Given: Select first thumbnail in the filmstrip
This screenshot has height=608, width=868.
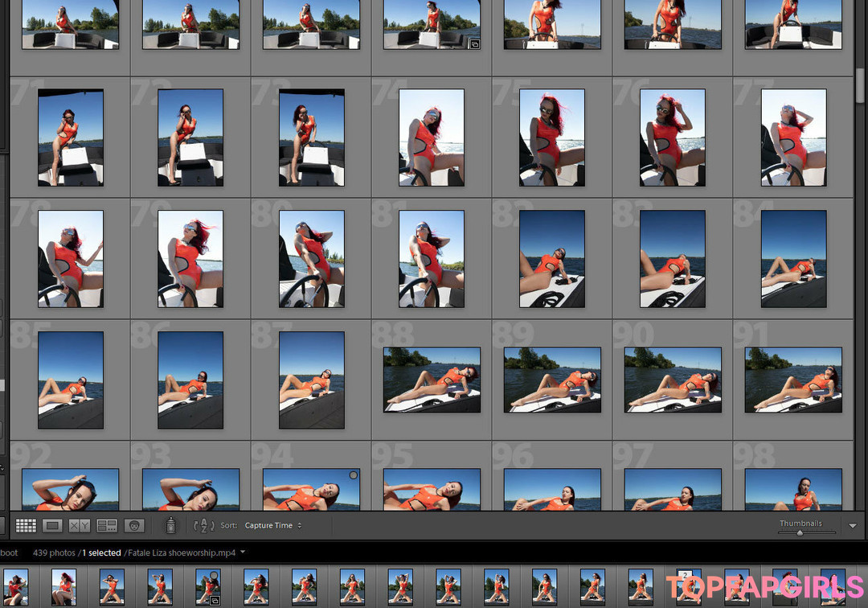Looking at the screenshot, I should click(x=16, y=586).
